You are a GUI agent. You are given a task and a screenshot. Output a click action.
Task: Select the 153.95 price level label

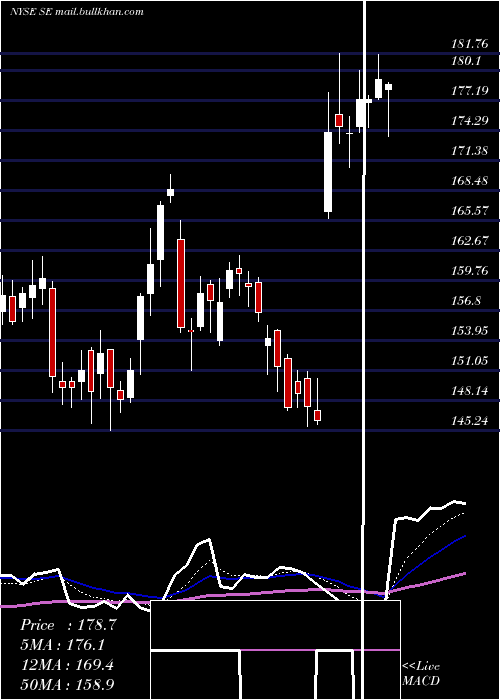(x=469, y=331)
